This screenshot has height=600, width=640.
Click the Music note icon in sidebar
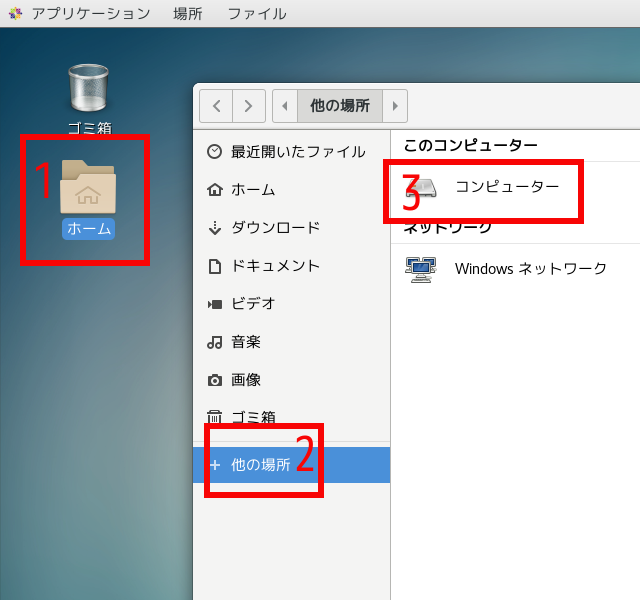tap(214, 342)
